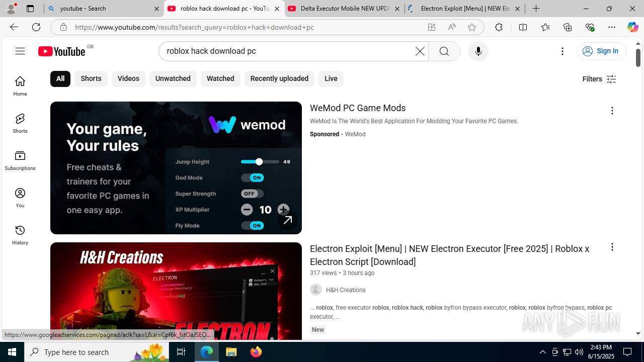644x362 pixels.
Task: Open the Electron Exploit video title
Action: (x=449, y=255)
